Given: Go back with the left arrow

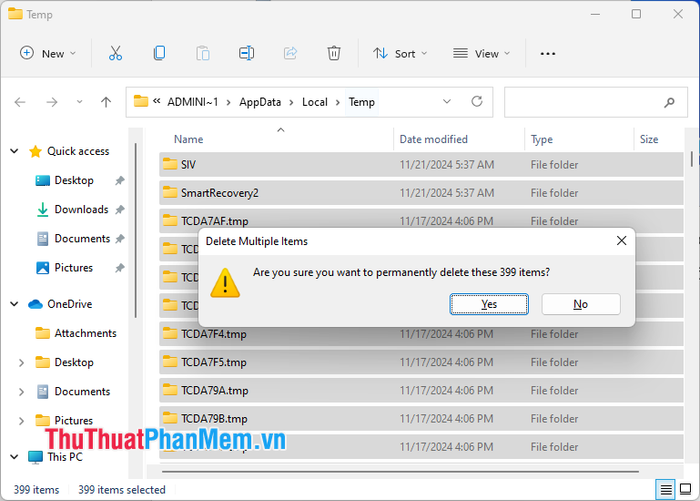Looking at the screenshot, I should point(20,102).
